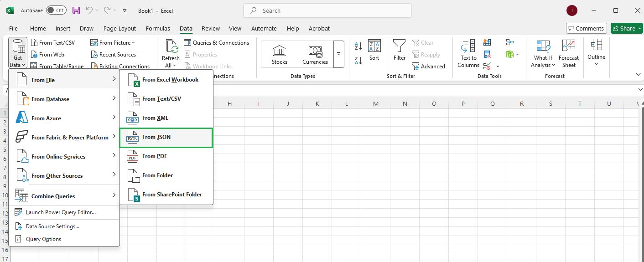Open the What-If Analysis dropdown
Viewport: 644px width, 262px height.
(543, 54)
